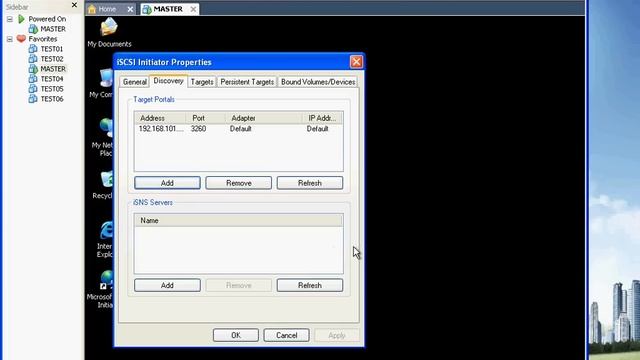Close the Sidebar panel
This screenshot has height=360, width=640.
[x=74, y=5]
